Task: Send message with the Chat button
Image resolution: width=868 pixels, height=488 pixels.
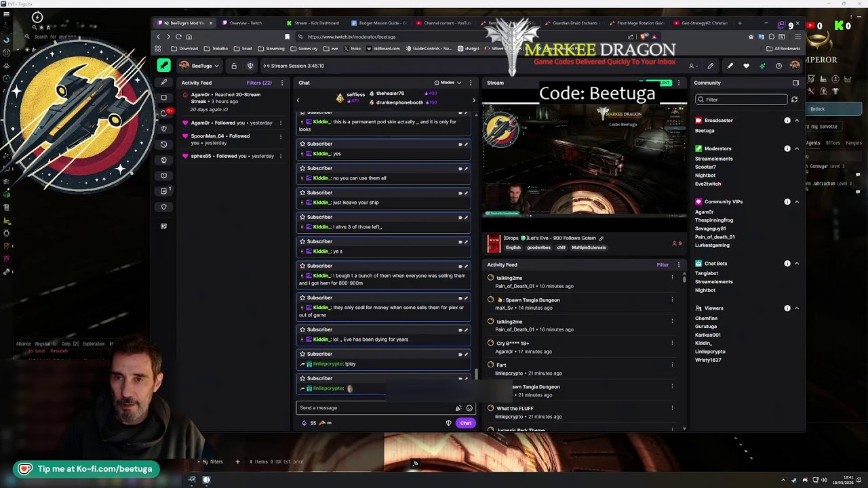Action: click(465, 423)
